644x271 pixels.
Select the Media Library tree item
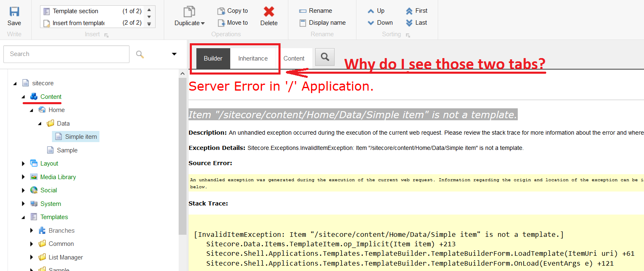pyautogui.click(x=58, y=177)
